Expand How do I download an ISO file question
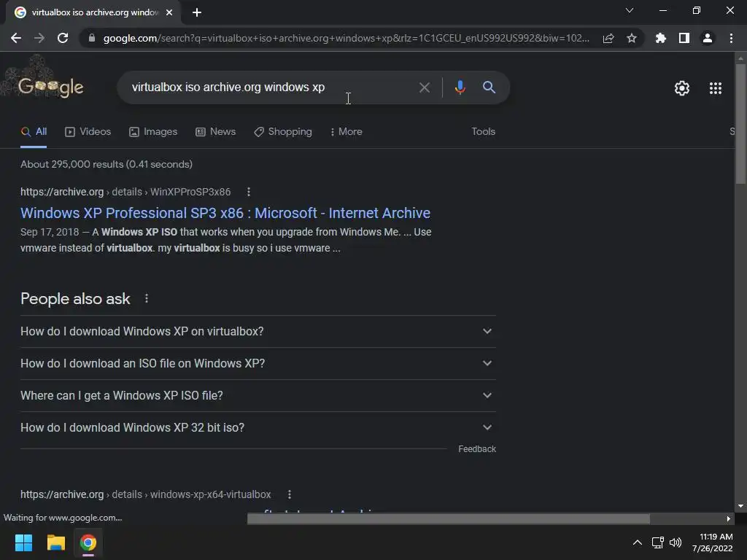747x560 pixels. coord(258,364)
